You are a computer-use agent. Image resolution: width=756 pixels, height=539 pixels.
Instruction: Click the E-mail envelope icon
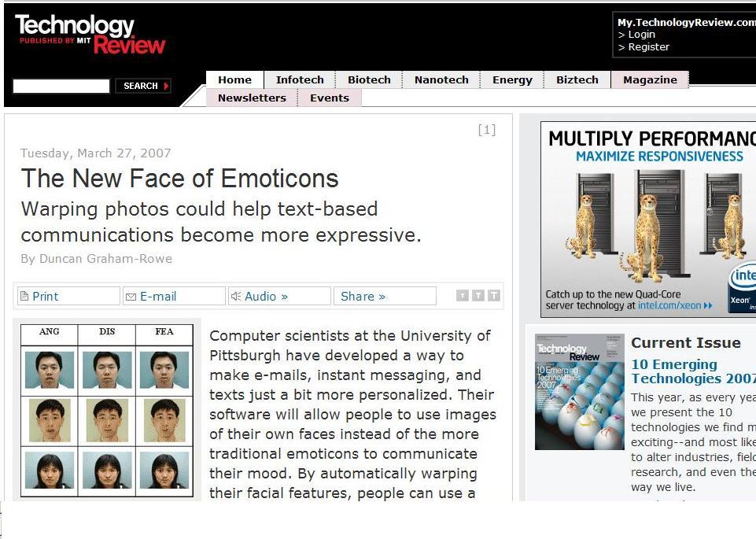[x=131, y=297]
